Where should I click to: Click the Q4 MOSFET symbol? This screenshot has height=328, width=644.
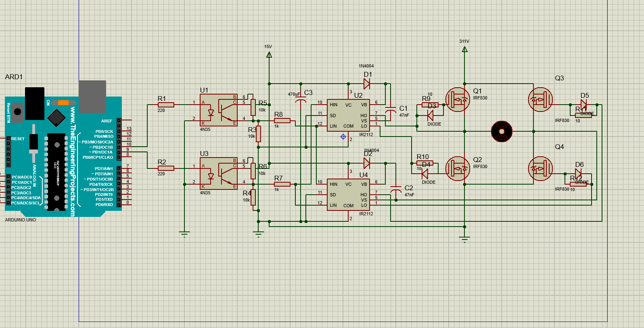540,168
